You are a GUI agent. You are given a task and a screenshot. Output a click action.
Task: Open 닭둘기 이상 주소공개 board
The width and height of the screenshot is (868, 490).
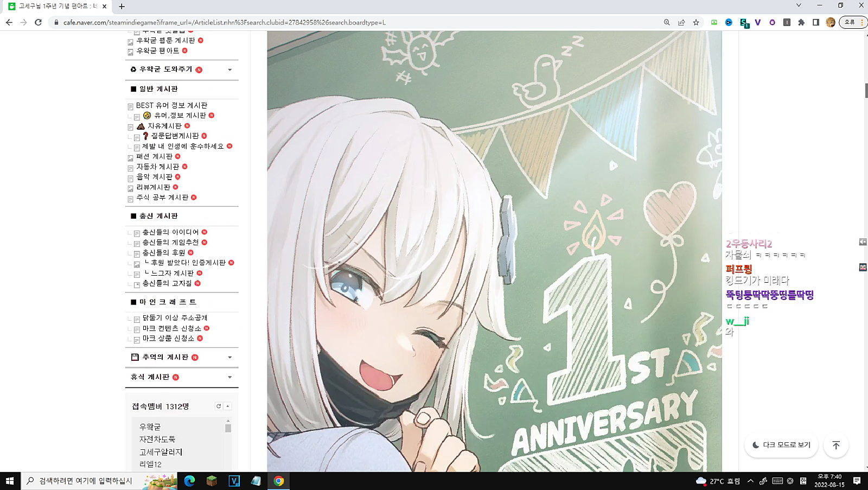pyautogui.click(x=175, y=318)
